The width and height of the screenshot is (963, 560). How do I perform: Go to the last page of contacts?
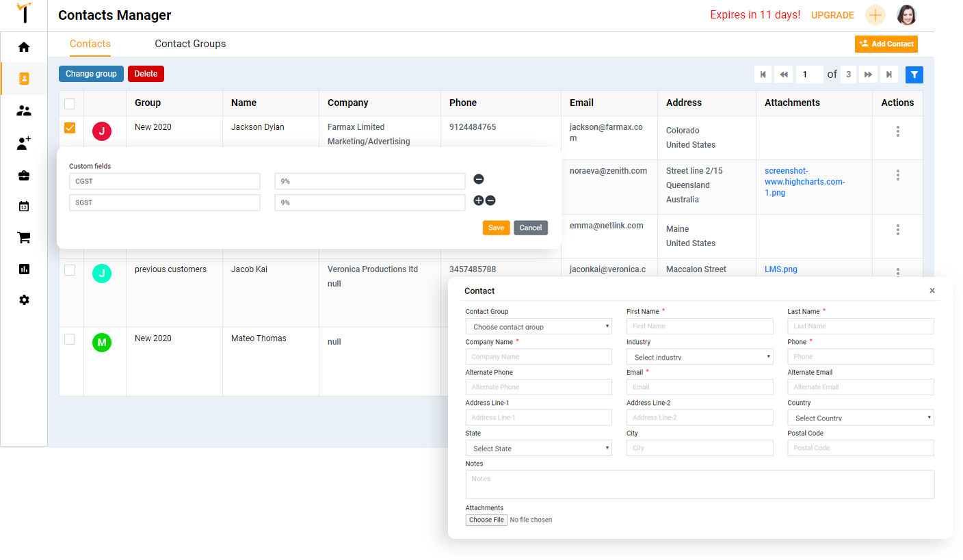tap(889, 75)
